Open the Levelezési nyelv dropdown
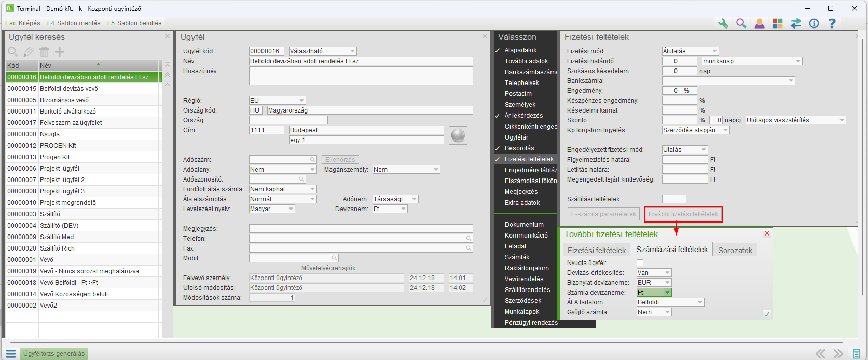Viewport: 868px width, 360px height. (x=291, y=209)
